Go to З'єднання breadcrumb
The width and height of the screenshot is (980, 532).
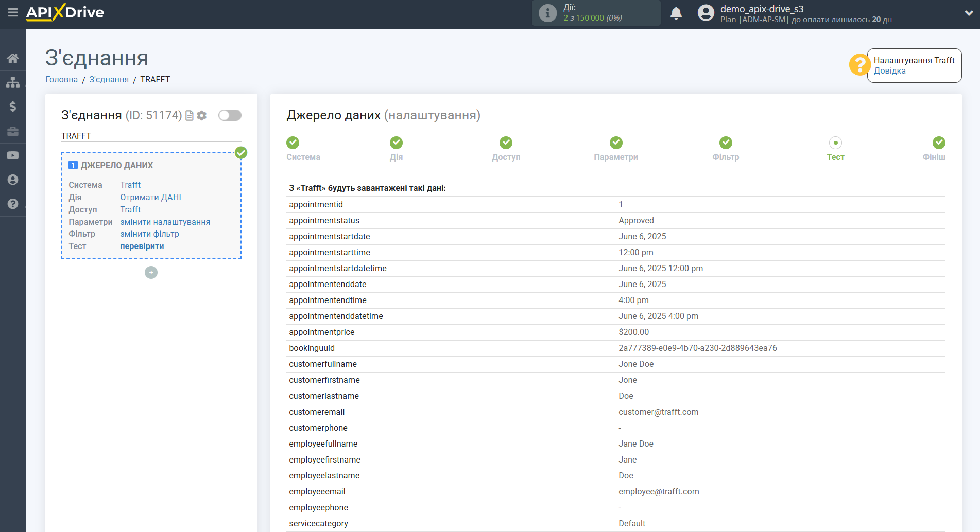(x=109, y=79)
